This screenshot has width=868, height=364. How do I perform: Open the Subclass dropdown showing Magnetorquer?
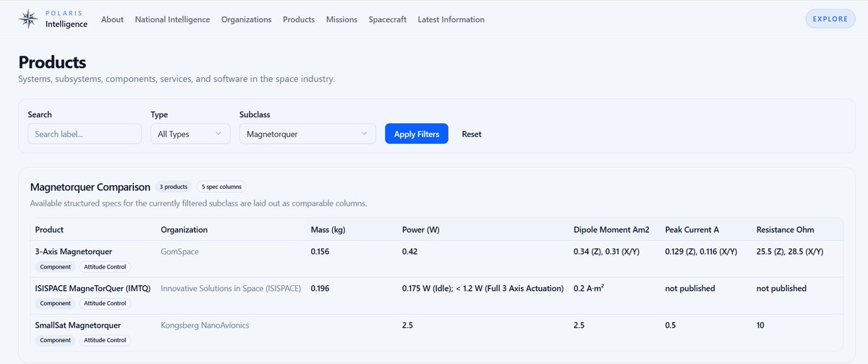click(x=307, y=134)
